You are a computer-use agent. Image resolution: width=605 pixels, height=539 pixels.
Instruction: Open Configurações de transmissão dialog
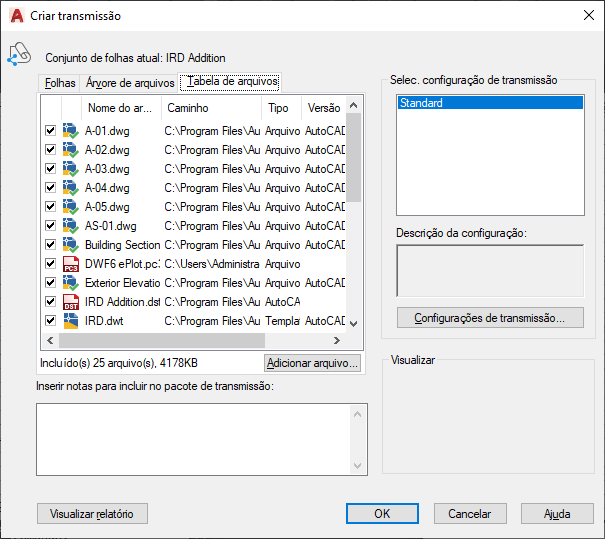click(488, 318)
